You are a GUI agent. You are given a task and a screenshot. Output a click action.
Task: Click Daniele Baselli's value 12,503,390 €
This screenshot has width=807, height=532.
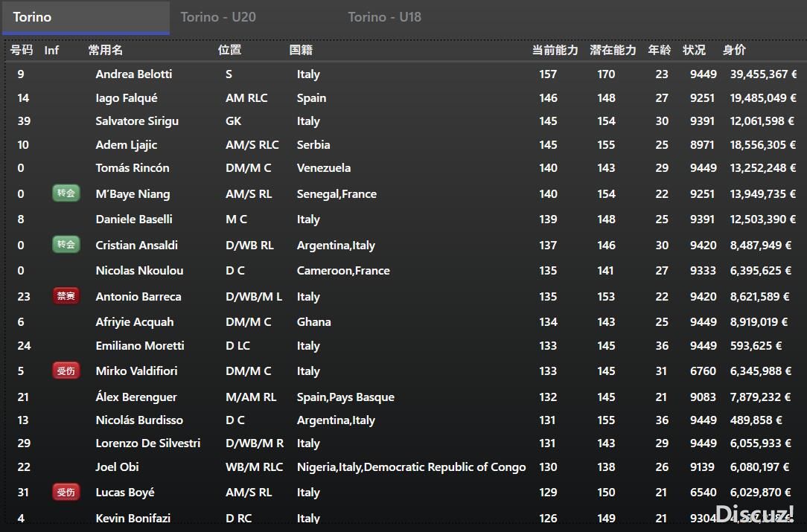coord(763,219)
